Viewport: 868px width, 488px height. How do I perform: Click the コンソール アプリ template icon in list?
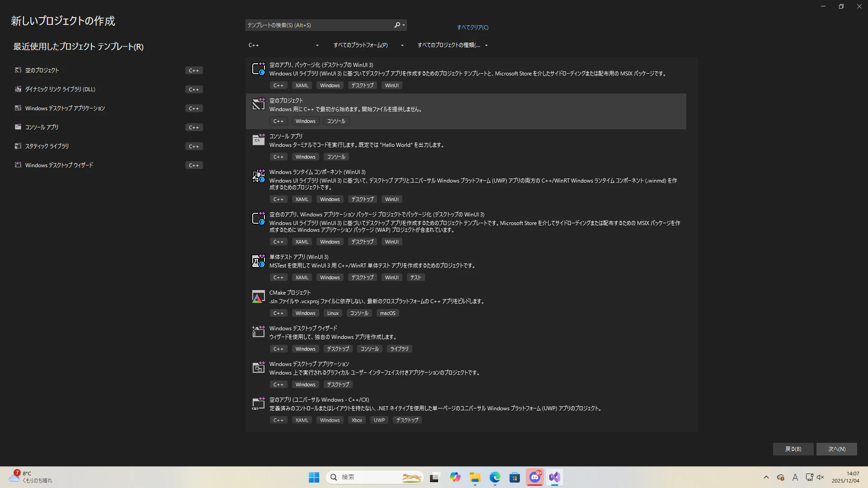click(x=258, y=140)
